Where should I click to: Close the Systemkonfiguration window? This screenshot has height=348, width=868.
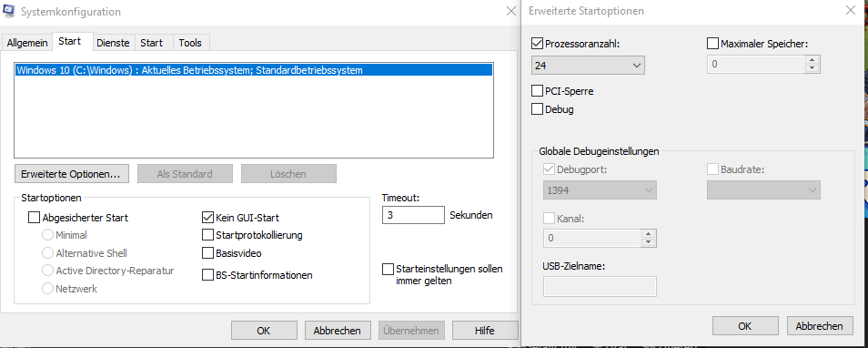click(511, 11)
